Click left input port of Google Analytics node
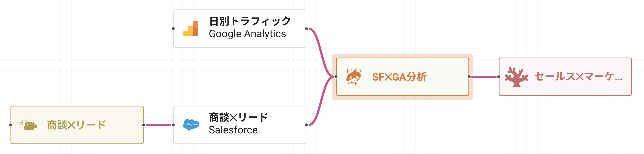 coord(173,29)
